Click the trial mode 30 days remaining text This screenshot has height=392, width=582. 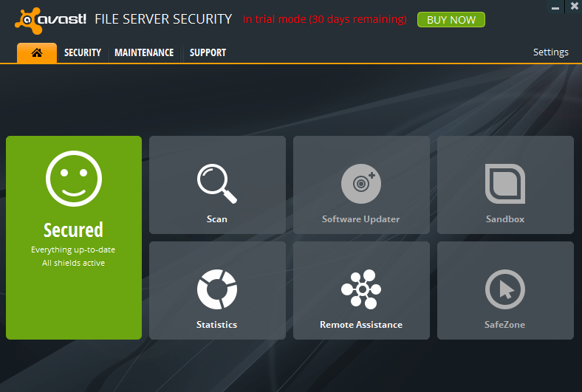[x=324, y=19]
